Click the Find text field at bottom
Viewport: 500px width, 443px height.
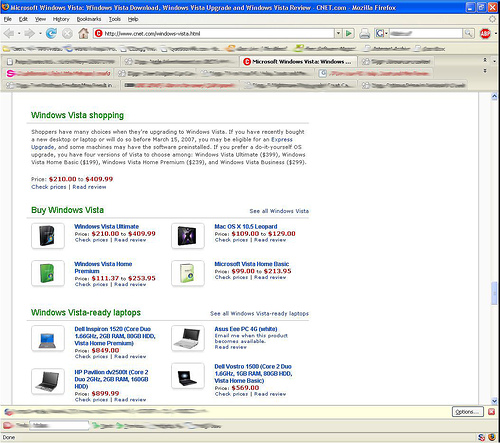coord(59,425)
